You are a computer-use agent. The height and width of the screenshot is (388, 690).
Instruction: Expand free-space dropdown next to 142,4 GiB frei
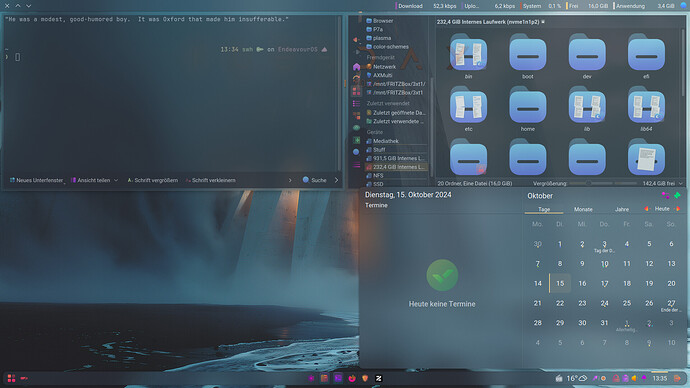(680, 183)
